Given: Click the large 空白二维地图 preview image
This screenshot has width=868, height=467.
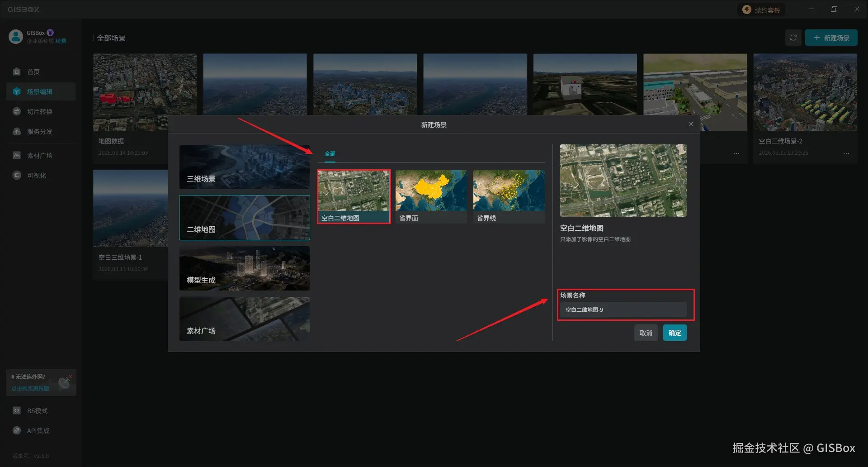Looking at the screenshot, I should [x=623, y=181].
